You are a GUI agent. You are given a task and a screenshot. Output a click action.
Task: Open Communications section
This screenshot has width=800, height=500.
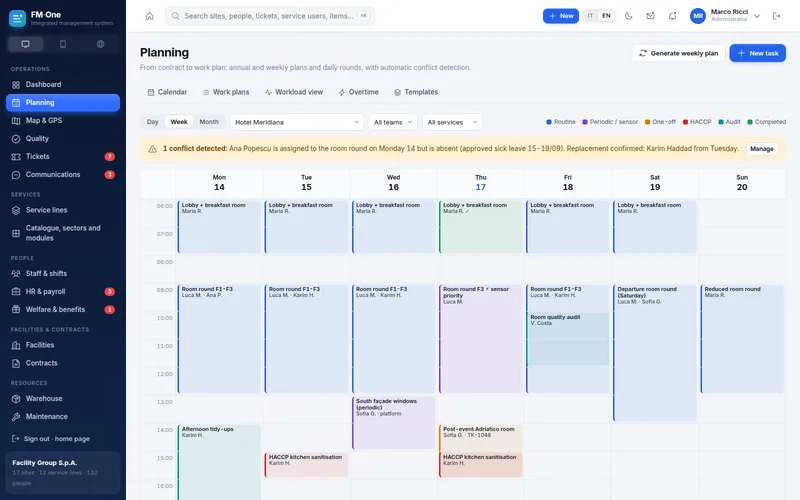tap(63, 174)
